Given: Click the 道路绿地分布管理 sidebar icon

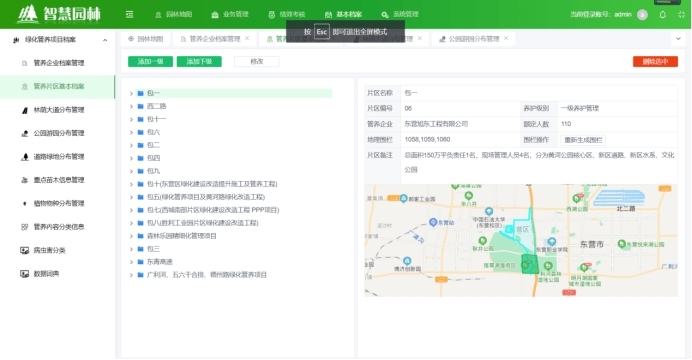Looking at the screenshot, I should (x=25, y=157).
